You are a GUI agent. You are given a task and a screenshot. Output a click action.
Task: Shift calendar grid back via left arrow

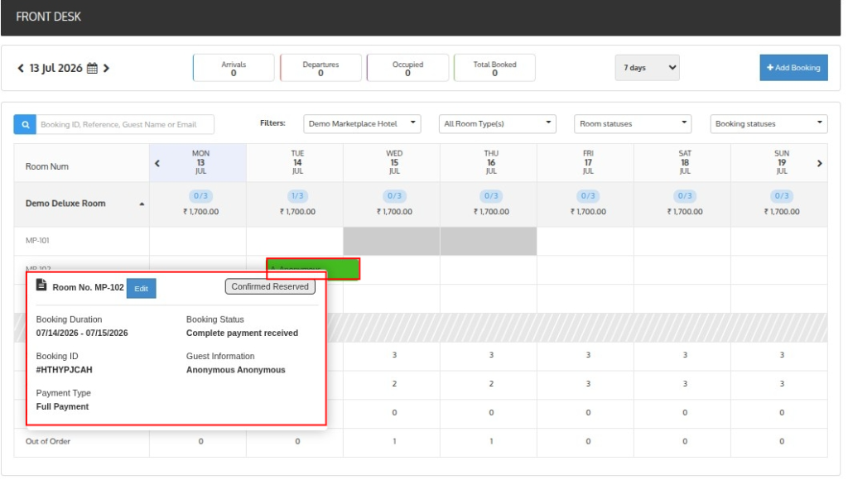click(157, 163)
